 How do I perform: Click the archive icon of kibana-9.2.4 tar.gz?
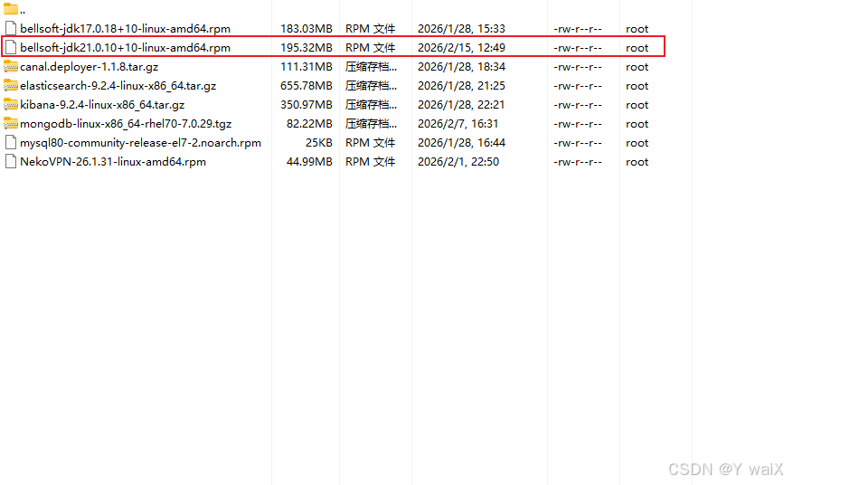(11, 104)
